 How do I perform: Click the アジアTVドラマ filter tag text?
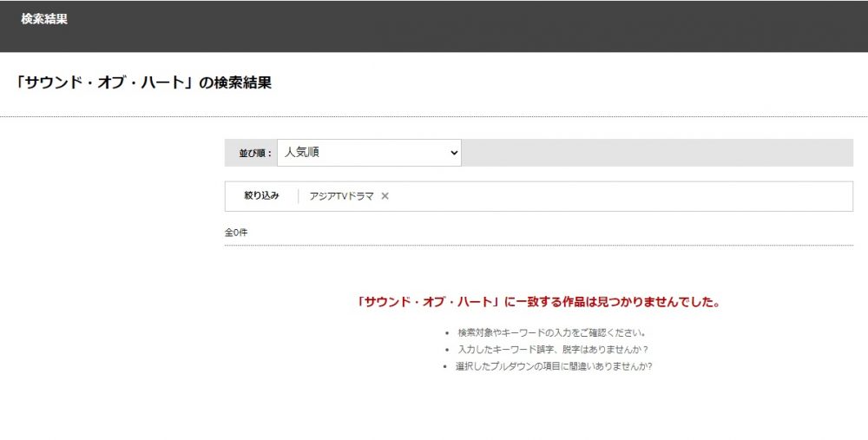pos(341,196)
